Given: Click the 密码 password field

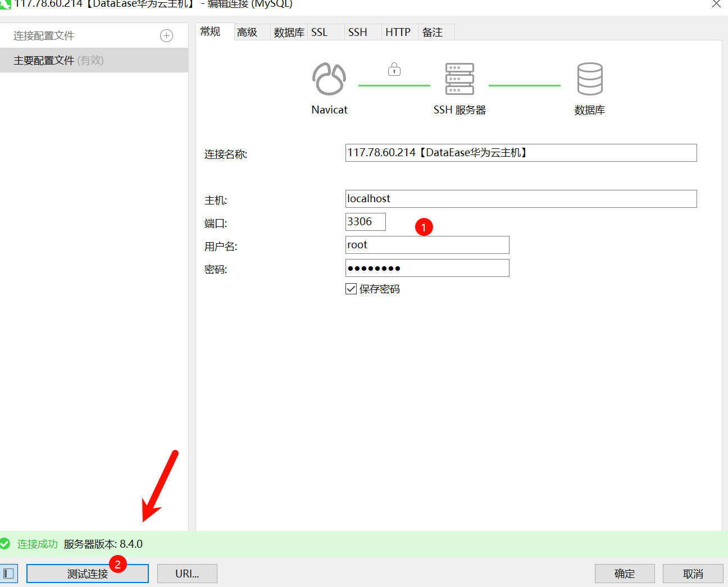Looking at the screenshot, I should (427, 268).
